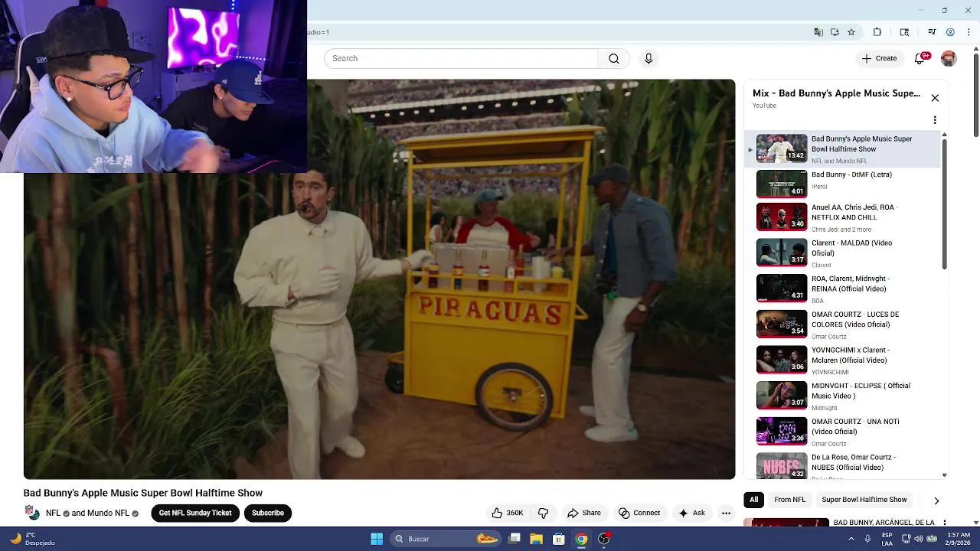
Task: Select current mix item Bad Bunny's Halftime Show
Action: click(x=842, y=148)
